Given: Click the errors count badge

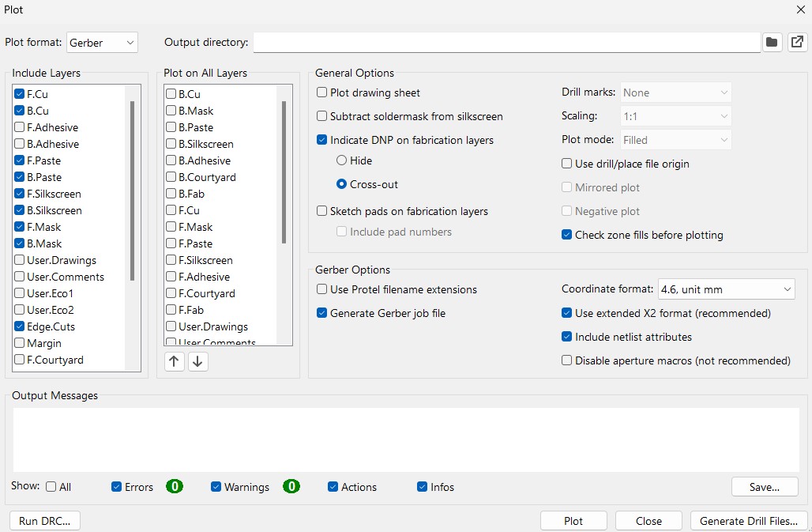Looking at the screenshot, I should click(175, 487).
